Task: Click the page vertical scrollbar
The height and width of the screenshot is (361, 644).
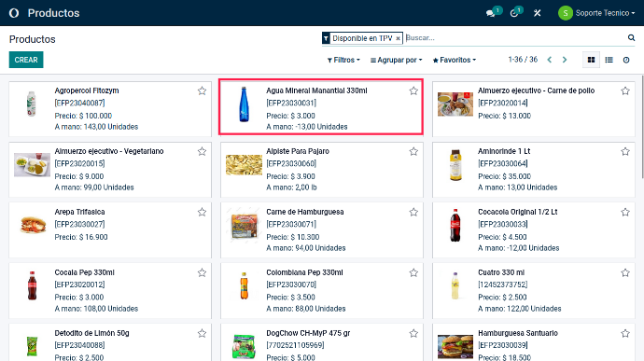Action: 642,127
